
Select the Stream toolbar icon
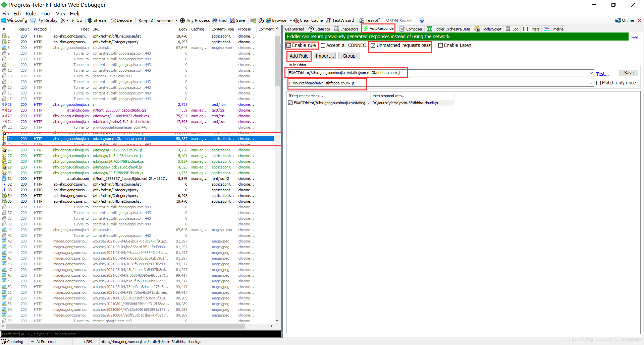click(x=97, y=20)
